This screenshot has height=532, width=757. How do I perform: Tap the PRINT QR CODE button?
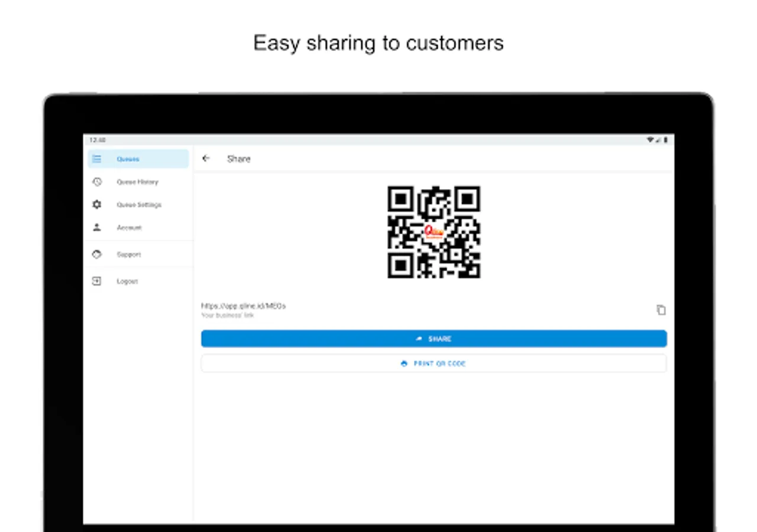[x=434, y=364]
